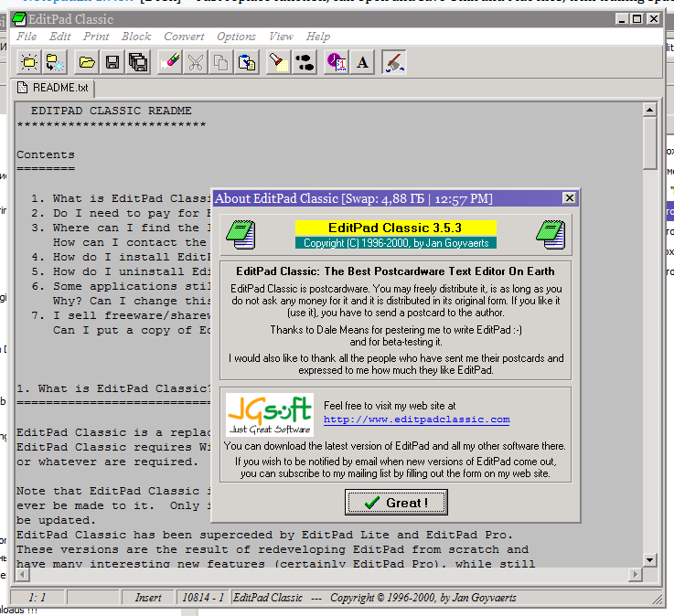The height and width of the screenshot is (616, 674).
Task: Open font settings with the A icon
Action: pos(362,63)
